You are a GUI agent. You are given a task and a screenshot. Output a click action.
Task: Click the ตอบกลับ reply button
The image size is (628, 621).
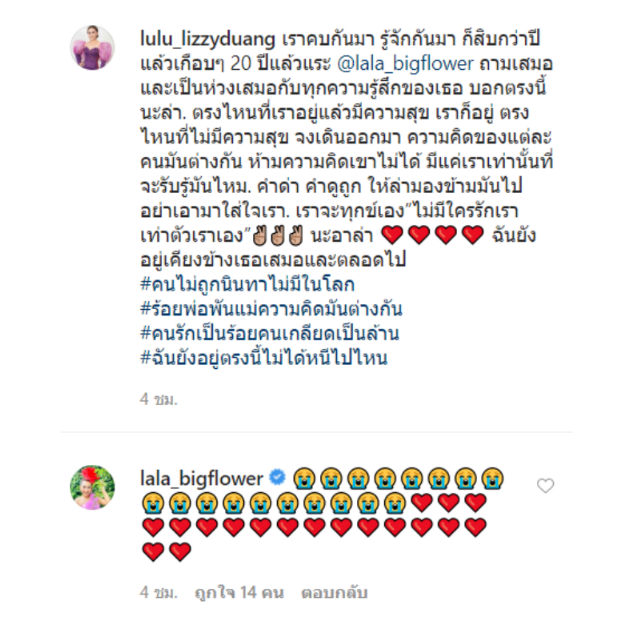coord(334,593)
